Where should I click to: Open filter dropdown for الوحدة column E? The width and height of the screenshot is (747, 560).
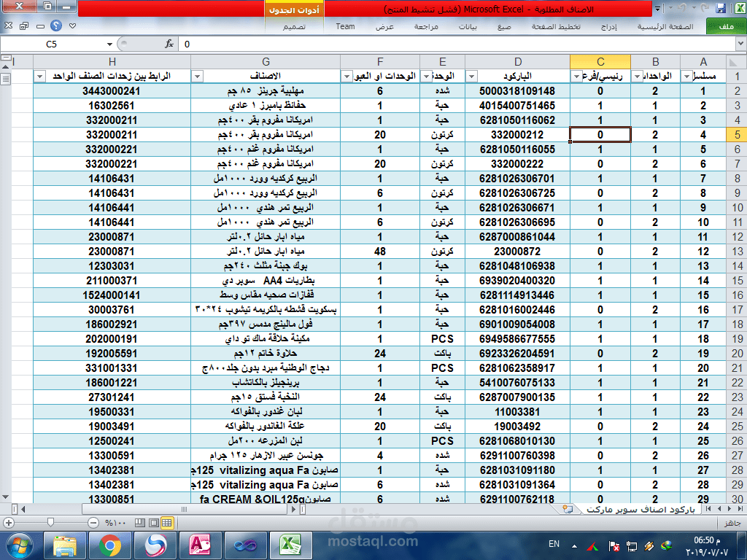[426, 76]
